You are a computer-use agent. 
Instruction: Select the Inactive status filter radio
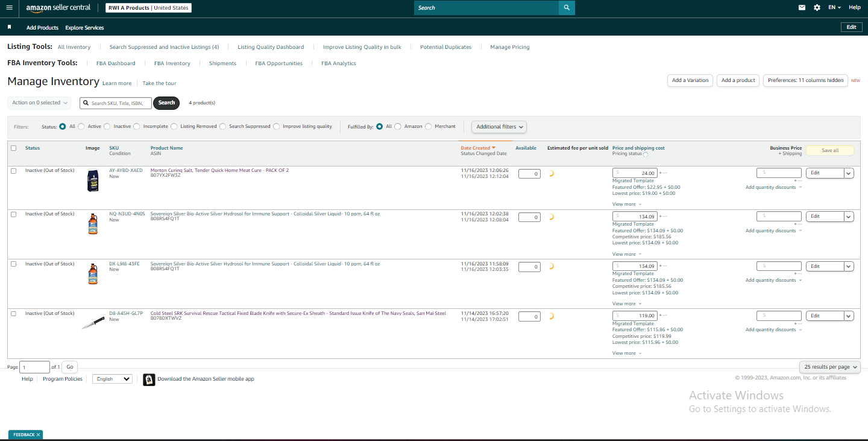click(107, 127)
